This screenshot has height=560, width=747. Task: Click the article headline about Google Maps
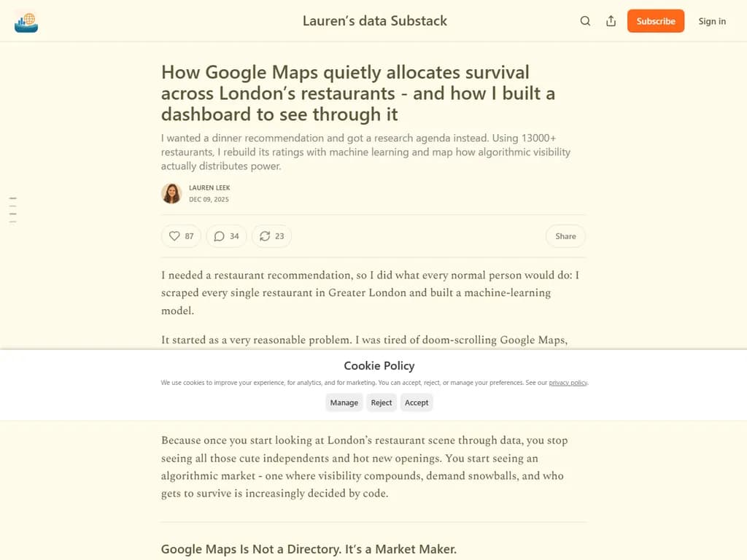click(x=358, y=93)
